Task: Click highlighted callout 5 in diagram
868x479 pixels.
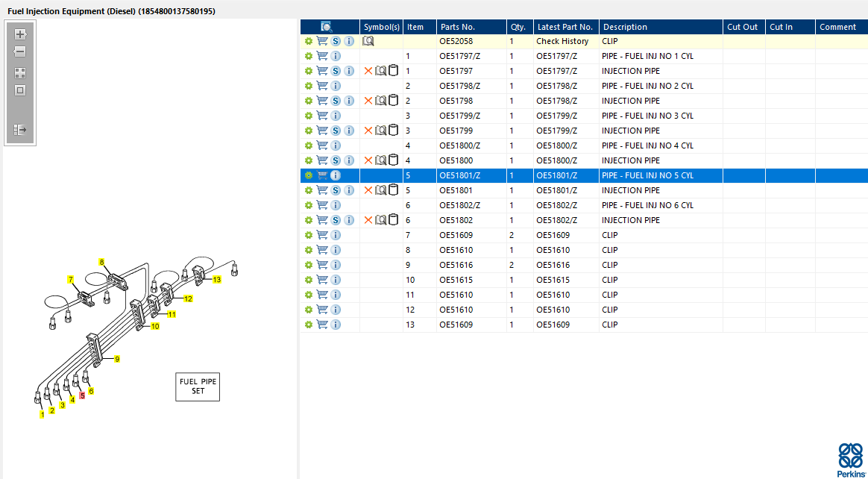Action: pyautogui.click(x=82, y=395)
